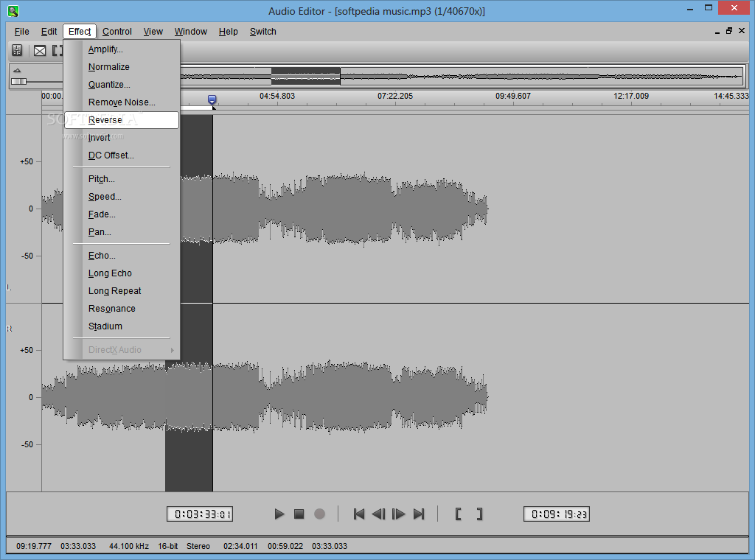Click the zoom slider thumb under the mountain icon

[18, 81]
